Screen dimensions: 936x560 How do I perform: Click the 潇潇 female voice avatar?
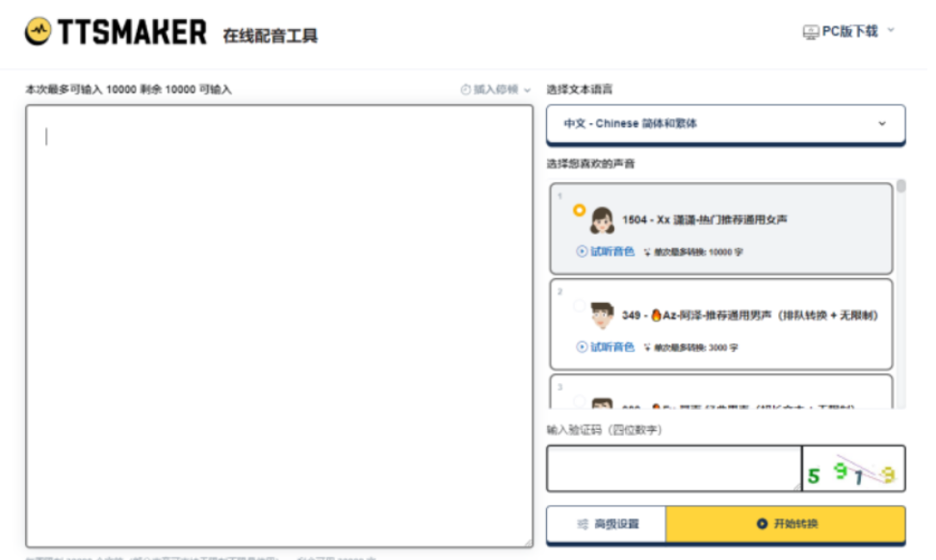603,220
